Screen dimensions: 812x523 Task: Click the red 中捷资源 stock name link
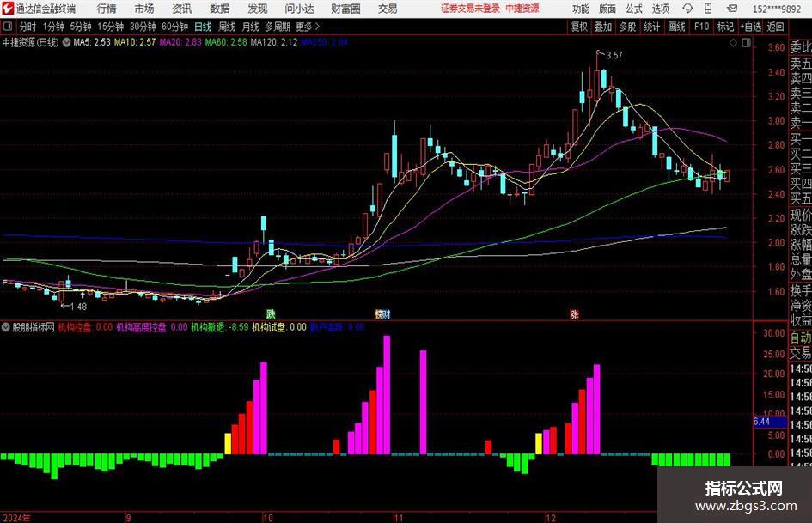click(x=522, y=9)
